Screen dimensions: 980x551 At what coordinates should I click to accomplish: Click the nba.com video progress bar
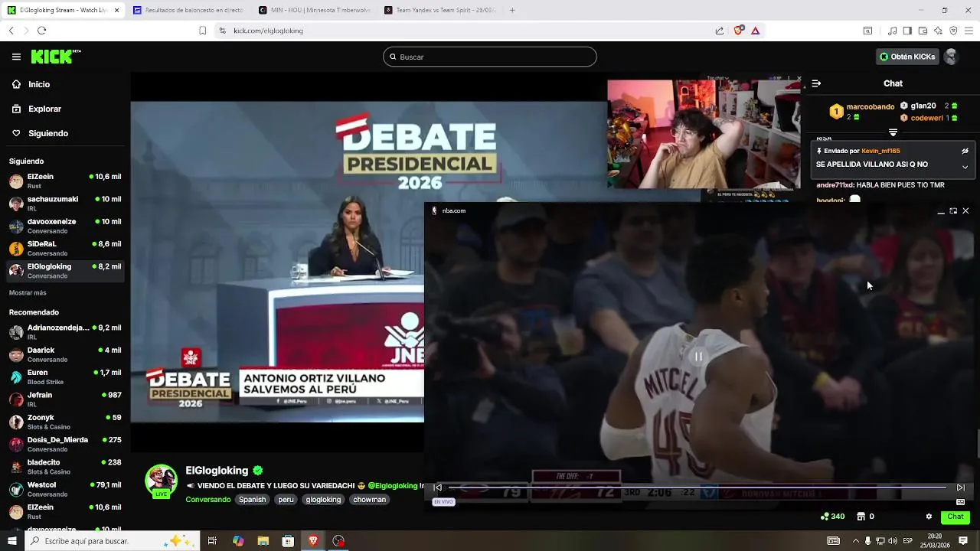[x=697, y=487]
